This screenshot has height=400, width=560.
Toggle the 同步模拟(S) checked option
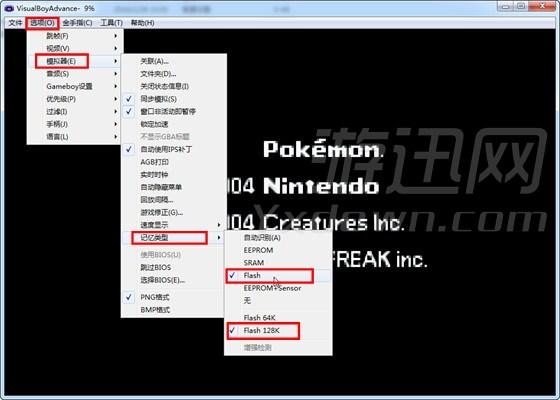[x=174, y=99]
